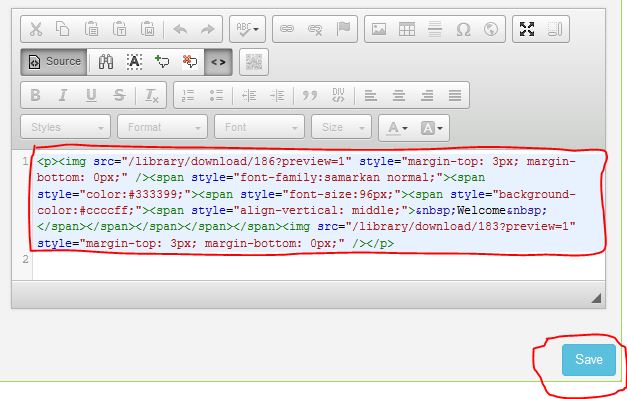This screenshot has width=627, height=399.
Task: Open the text color picker
Action: 397,128
